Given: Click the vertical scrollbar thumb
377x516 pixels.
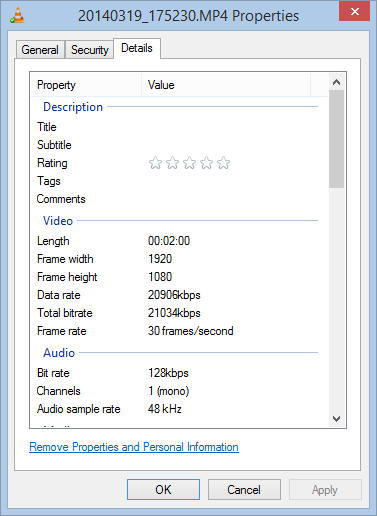Looking at the screenshot, I should (336, 139).
